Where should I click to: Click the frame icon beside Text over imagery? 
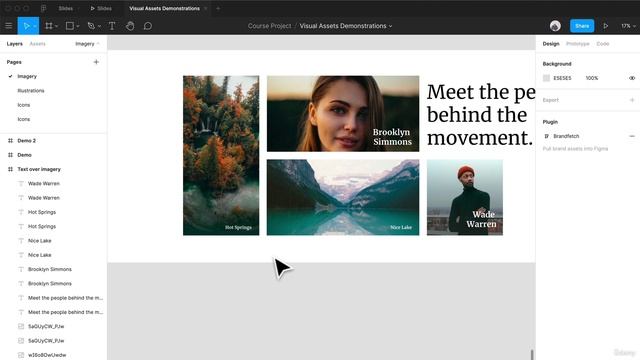11,169
